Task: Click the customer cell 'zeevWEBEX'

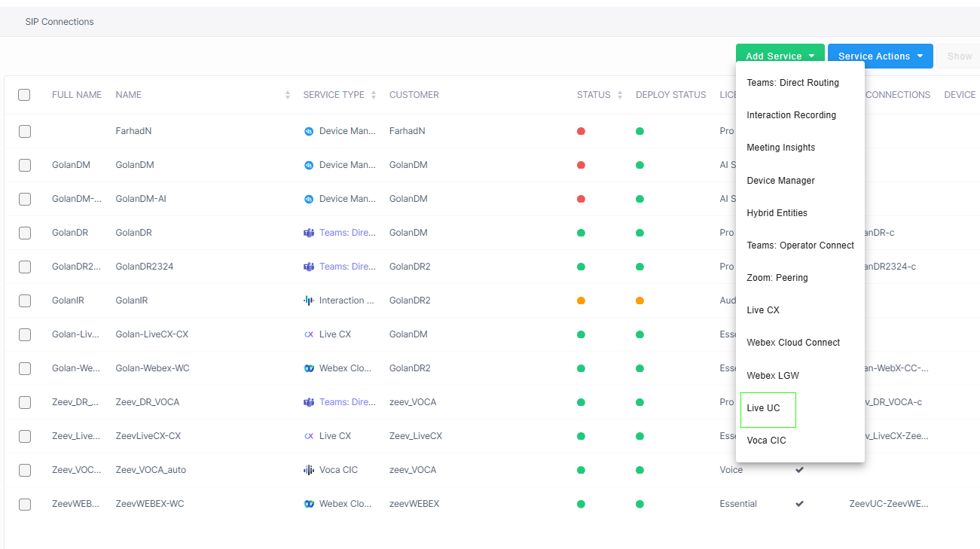Action: point(414,504)
